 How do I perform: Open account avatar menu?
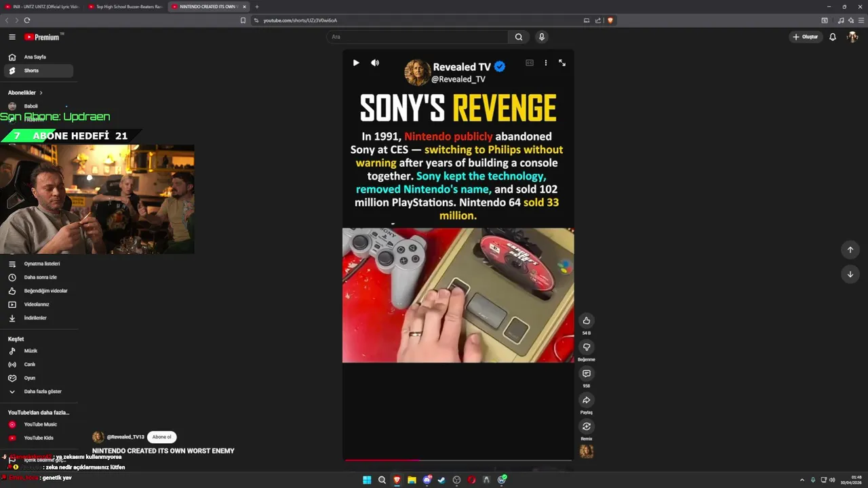pyautogui.click(x=852, y=37)
